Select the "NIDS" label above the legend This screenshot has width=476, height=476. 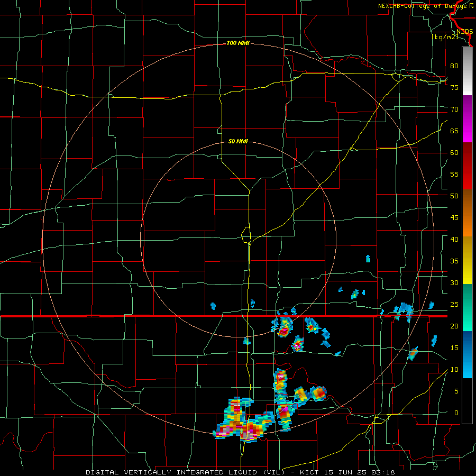click(x=464, y=32)
